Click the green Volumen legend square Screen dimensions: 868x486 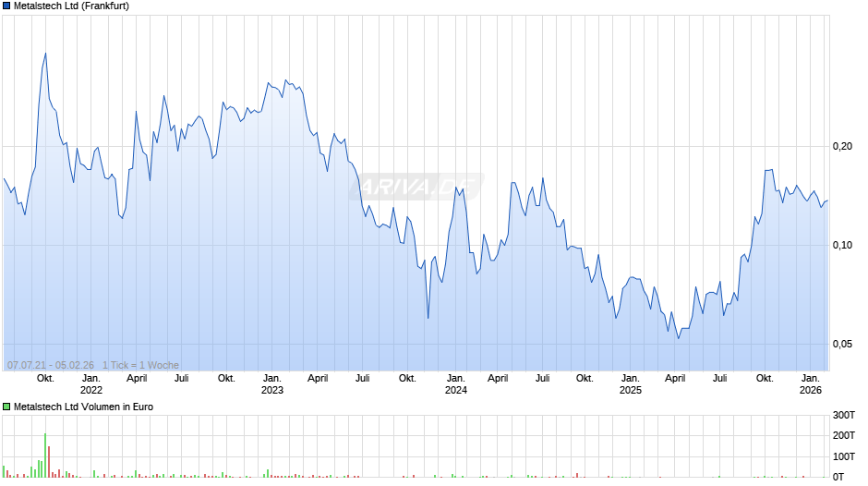coord(6,407)
